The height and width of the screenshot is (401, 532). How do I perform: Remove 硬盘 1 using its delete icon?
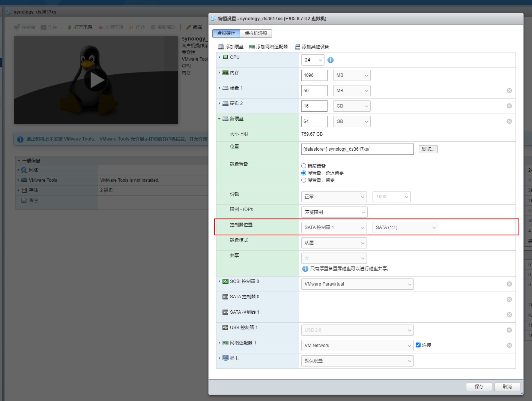pos(509,91)
